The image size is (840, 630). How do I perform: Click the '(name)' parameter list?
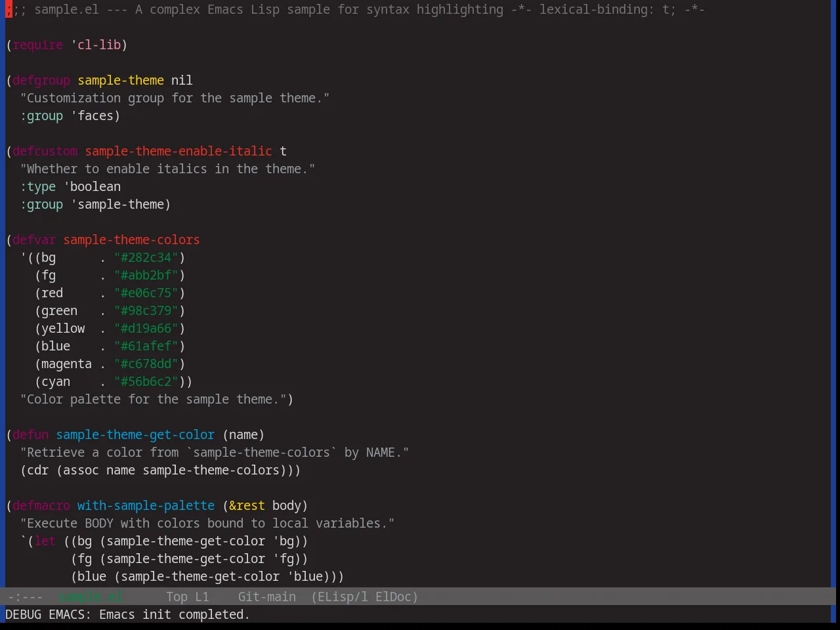point(243,434)
